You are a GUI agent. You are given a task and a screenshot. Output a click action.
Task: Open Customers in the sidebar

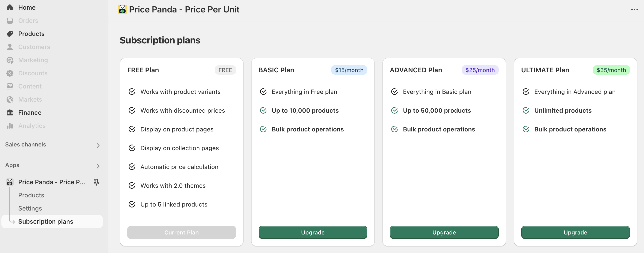(52, 47)
